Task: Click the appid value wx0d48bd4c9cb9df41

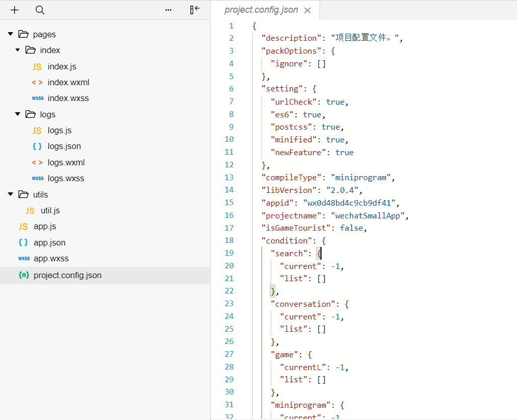Action: [349, 203]
